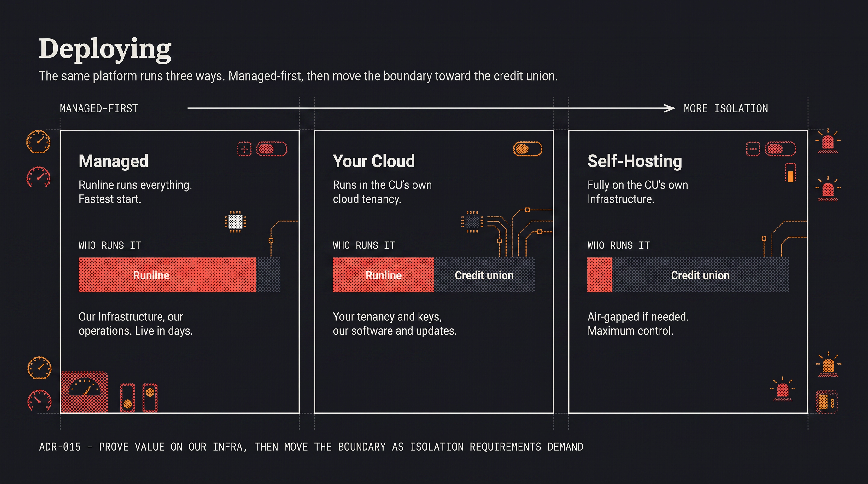868x484 pixels.
Task: Click the circuit node square in the Managed card
Action: (x=271, y=240)
